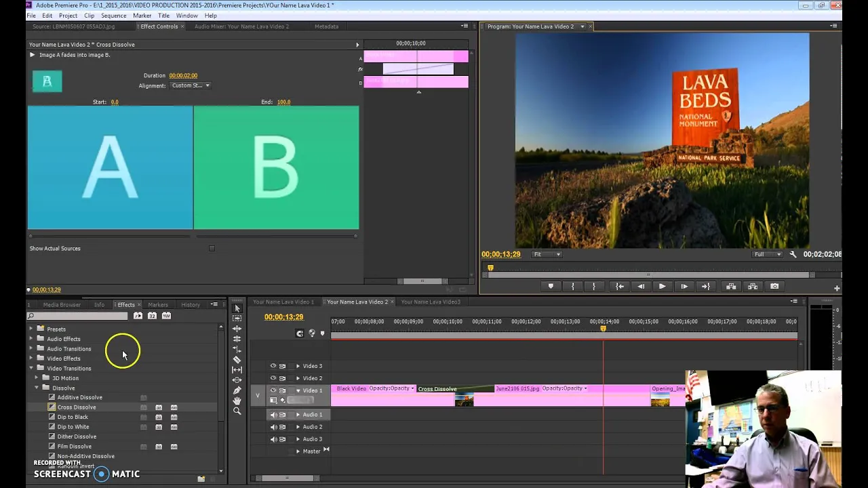The image size is (868, 488).
Task: Open the Marker menu
Action: coord(142,16)
